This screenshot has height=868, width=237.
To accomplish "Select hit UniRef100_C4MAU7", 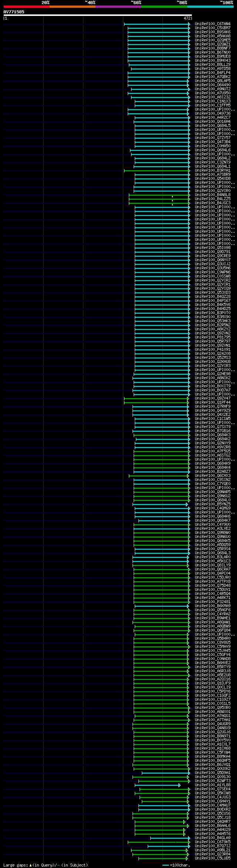I will [213, 805].
